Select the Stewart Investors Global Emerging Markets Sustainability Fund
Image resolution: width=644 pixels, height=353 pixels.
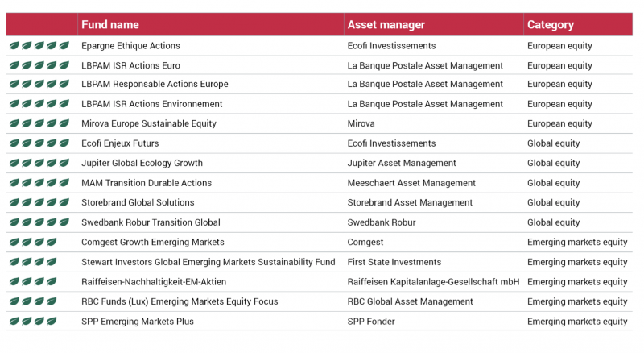tap(208, 262)
